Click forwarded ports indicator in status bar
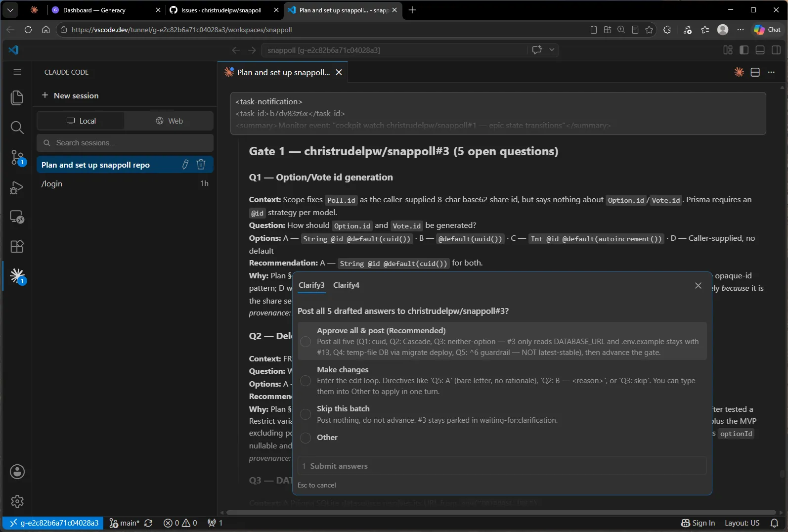Image resolution: width=788 pixels, height=532 pixels. 215,523
